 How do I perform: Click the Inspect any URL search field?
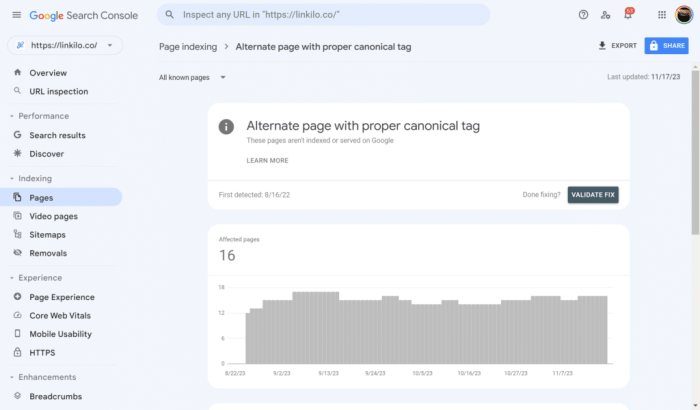point(323,15)
